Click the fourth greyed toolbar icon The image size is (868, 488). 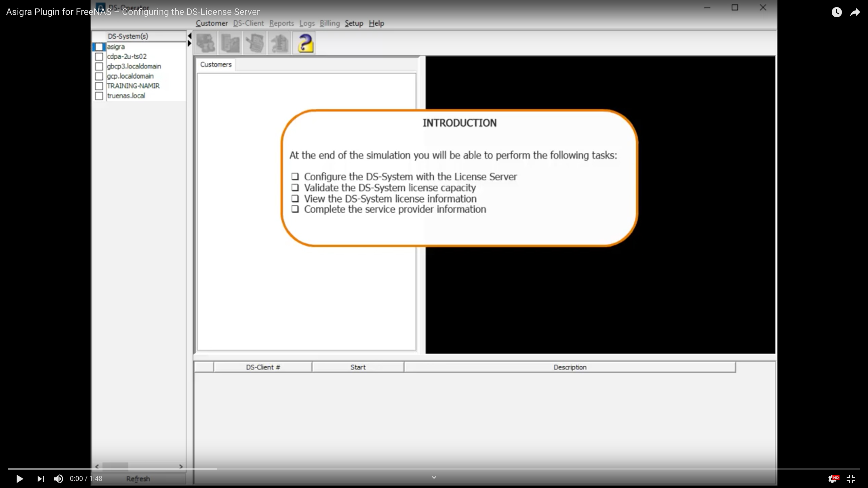[x=279, y=43]
